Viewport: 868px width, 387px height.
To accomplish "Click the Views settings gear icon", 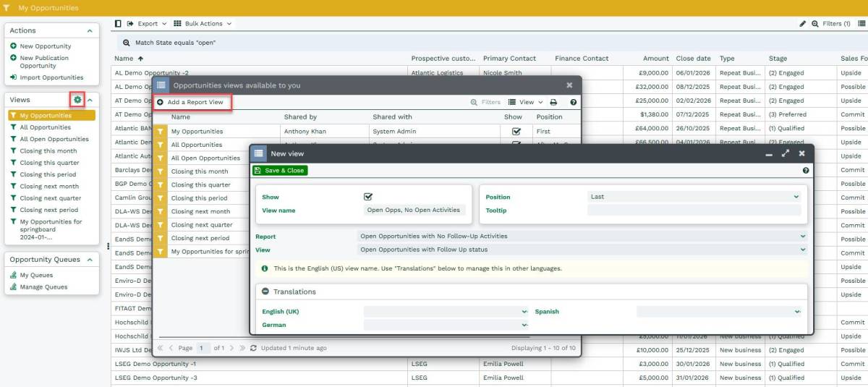I will pyautogui.click(x=77, y=99).
